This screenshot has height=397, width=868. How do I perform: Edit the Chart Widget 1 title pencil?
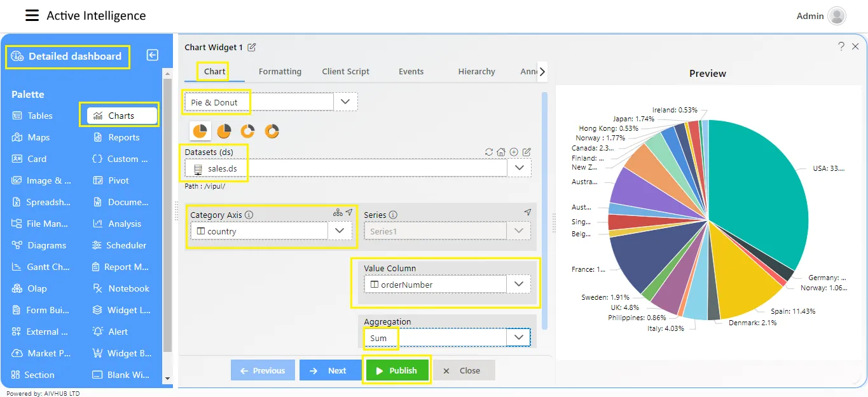tap(252, 47)
